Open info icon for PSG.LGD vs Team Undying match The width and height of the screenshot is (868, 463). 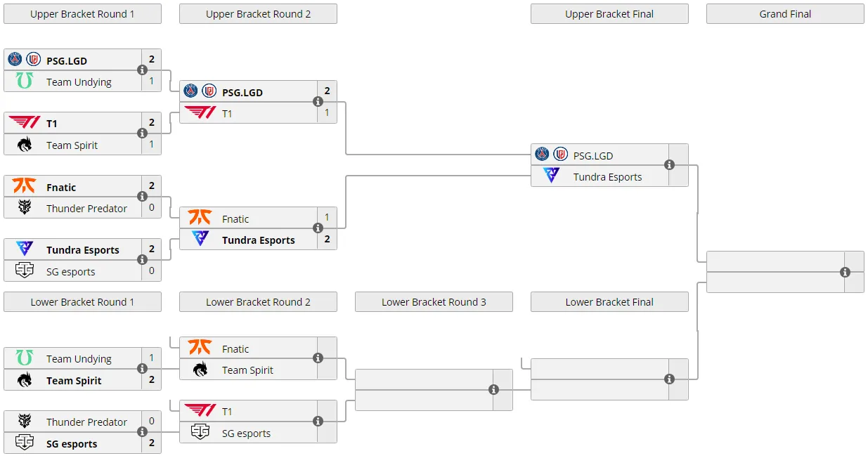coord(142,70)
